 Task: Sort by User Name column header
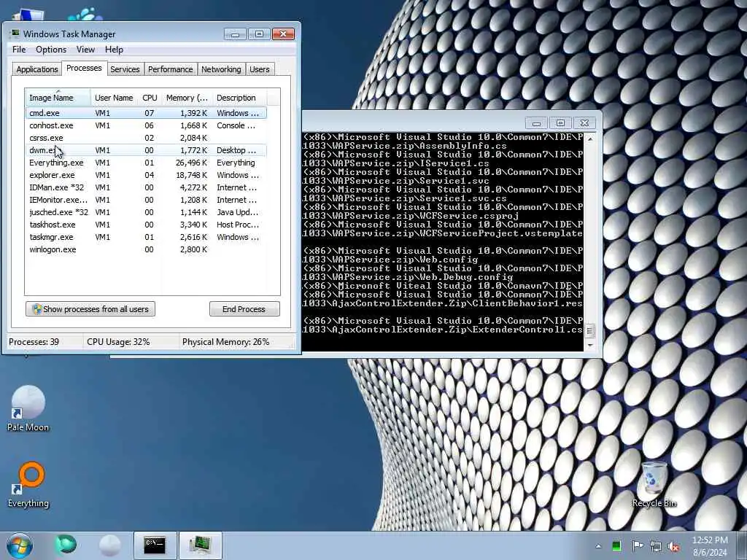coord(115,98)
